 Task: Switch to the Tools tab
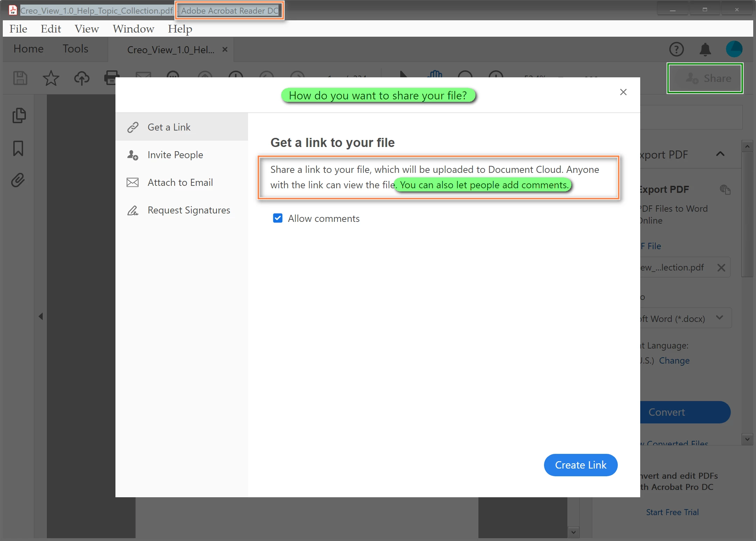click(x=75, y=49)
